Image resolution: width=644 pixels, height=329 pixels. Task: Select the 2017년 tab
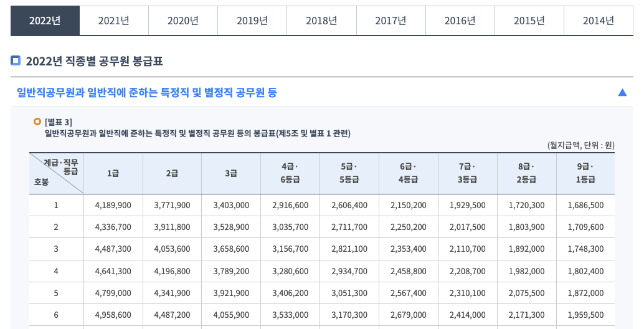point(391,21)
